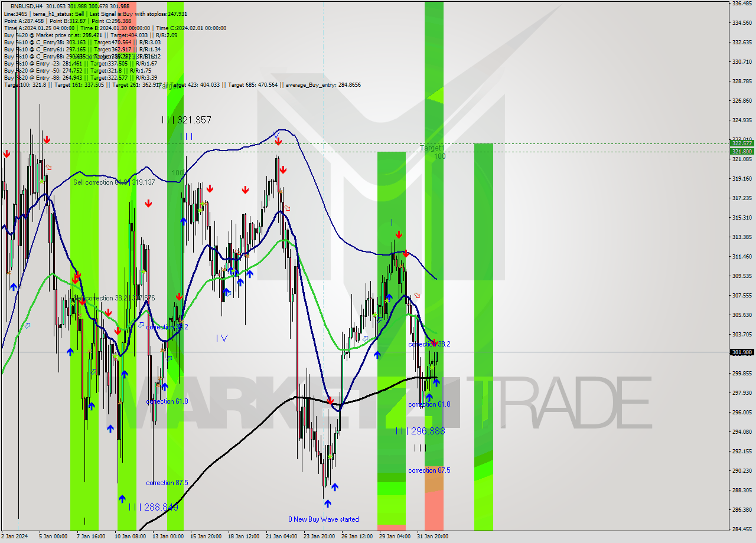
Task: Click 'correction 87.5' label below III 296.388
Action: 429,470
